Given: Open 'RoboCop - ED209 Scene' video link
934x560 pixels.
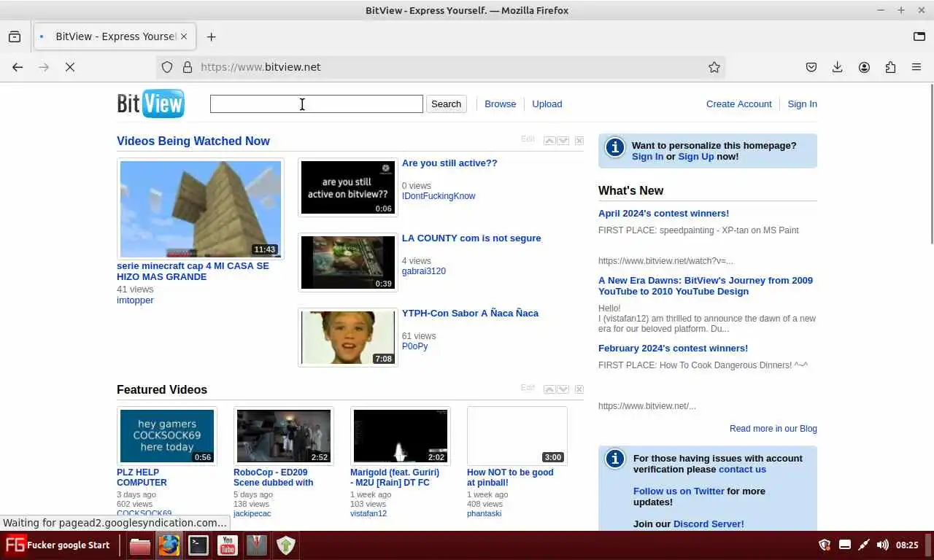Looking at the screenshot, I should click(273, 478).
